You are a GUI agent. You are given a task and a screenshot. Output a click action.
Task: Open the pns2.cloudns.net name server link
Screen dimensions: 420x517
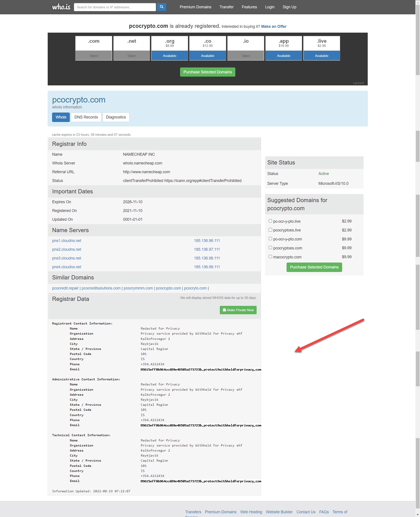(66, 249)
